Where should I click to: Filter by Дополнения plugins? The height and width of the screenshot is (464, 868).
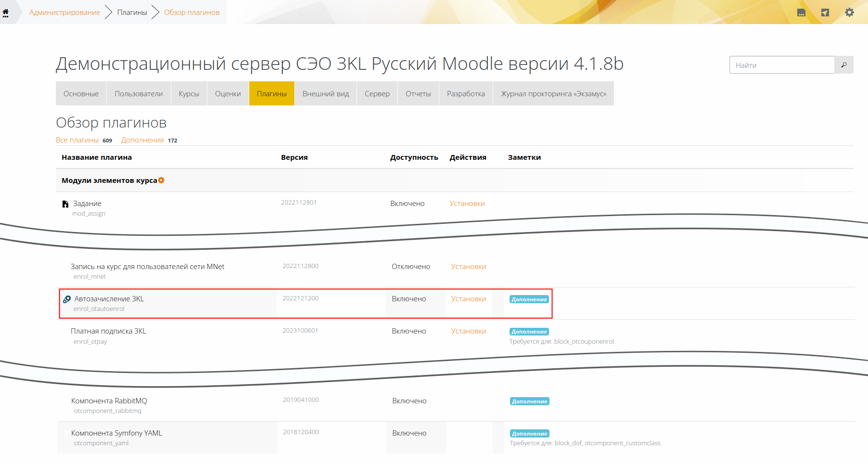tap(142, 140)
